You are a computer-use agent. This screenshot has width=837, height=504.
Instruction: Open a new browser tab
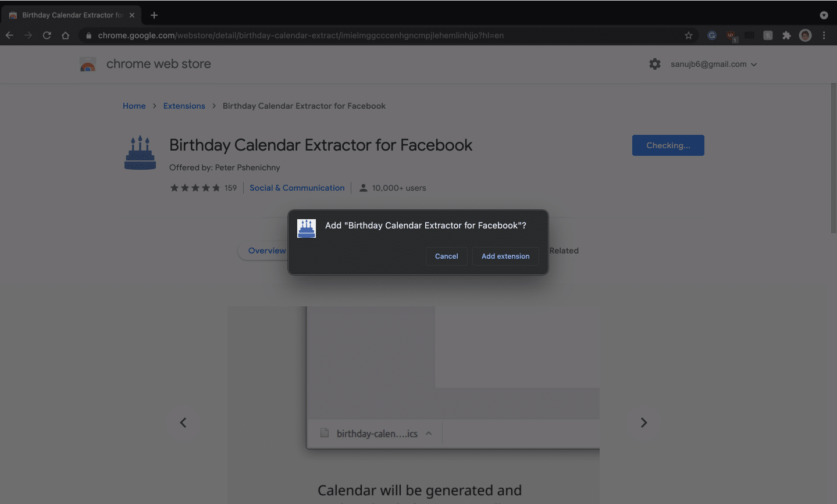(154, 15)
